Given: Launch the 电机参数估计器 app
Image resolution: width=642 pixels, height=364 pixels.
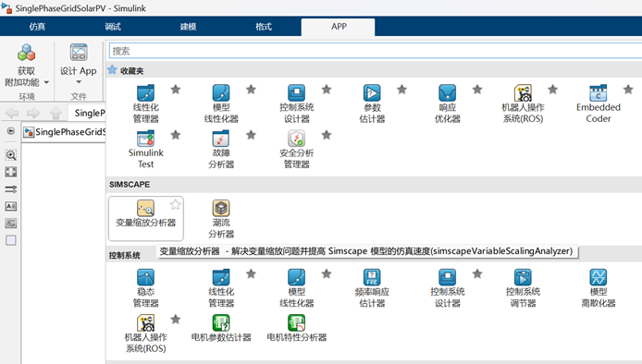Looking at the screenshot, I should [x=221, y=328].
